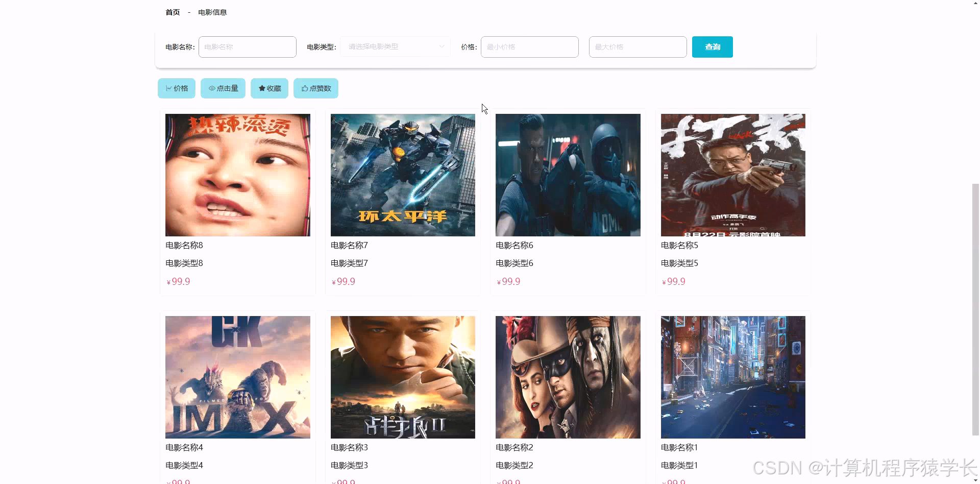Sort movies by 点击量 button
980x484 pixels.
[223, 88]
